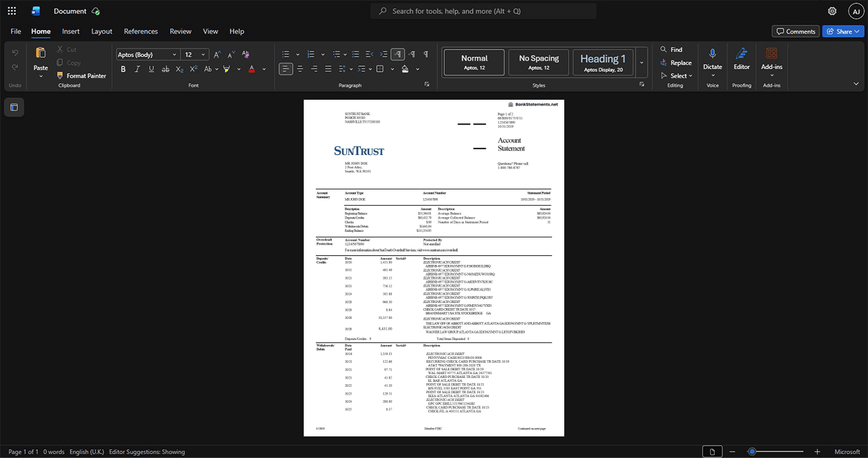Click the AJ account avatar
868x458 pixels.
[856, 11]
